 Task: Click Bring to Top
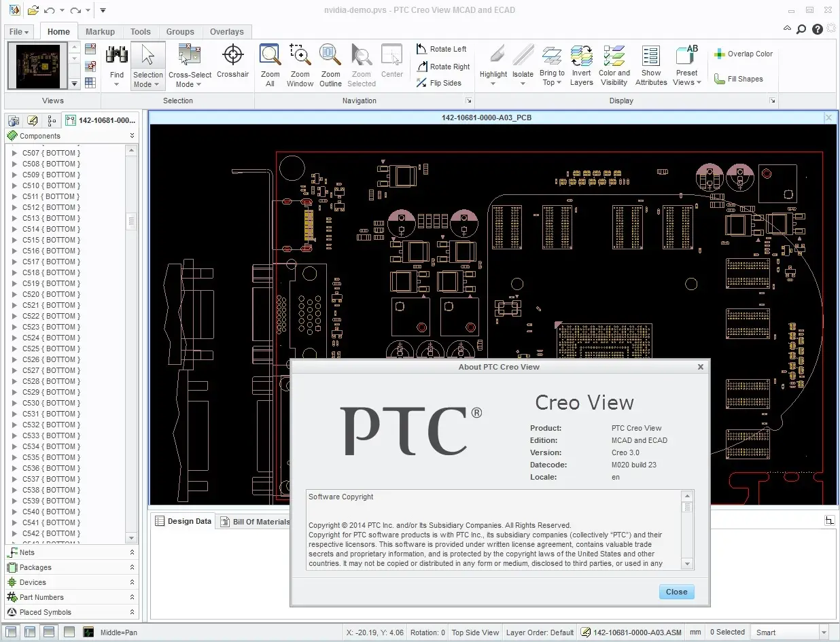pos(552,65)
